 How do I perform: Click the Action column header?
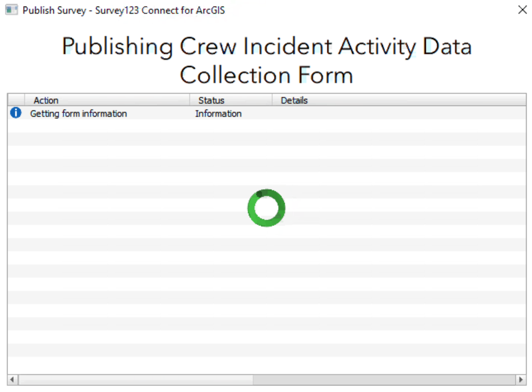(46, 100)
